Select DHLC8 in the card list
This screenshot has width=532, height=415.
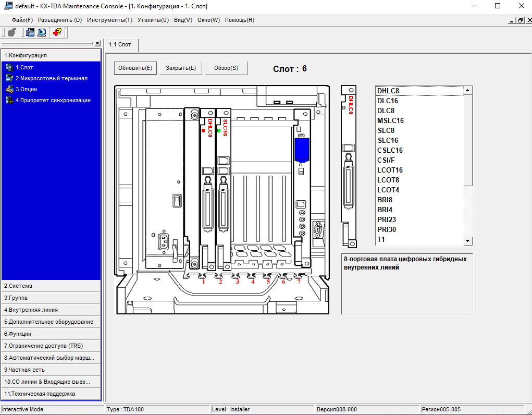tap(419, 91)
